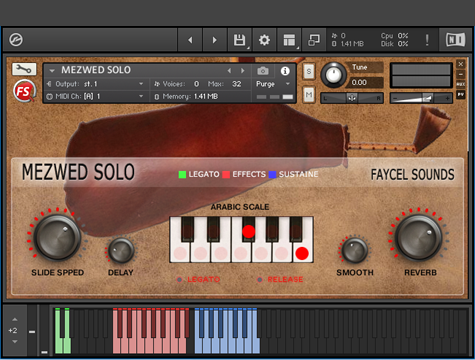
Task: Click the blue SUSTAINE legend swatch
Action: pos(272,174)
